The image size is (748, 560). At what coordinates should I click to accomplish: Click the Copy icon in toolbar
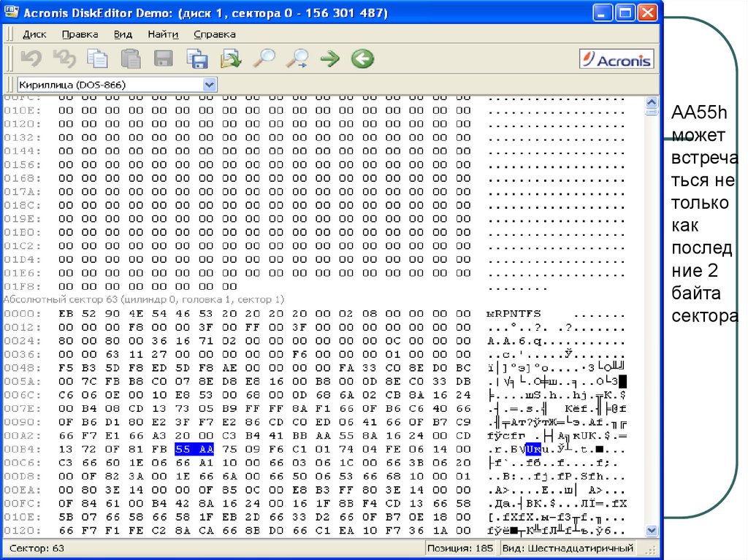(x=97, y=59)
